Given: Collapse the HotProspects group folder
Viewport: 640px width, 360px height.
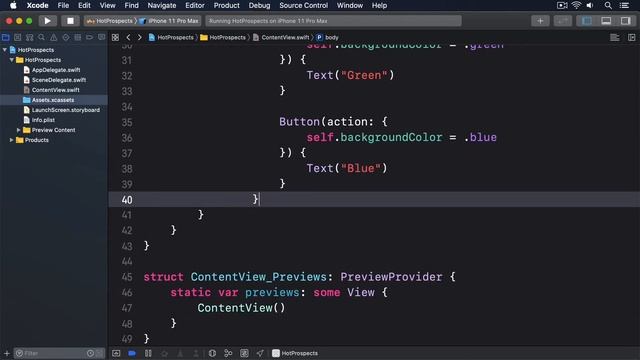Looking at the screenshot, I should click(x=11, y=60).
